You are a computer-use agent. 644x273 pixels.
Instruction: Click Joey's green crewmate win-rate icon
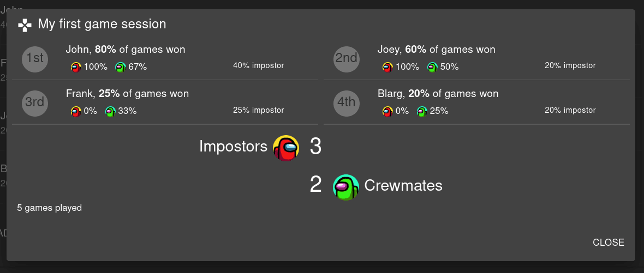pos(432,67)
